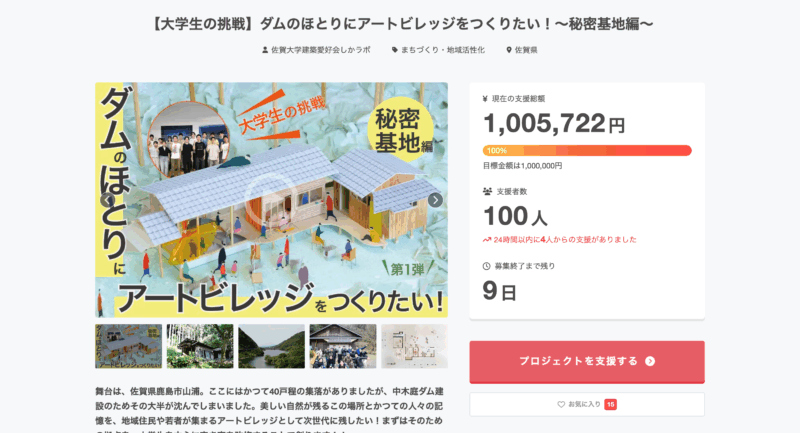Select the group photo thumbnail
The width and height of the screenshot is (800, 433).
coord(343,346)
